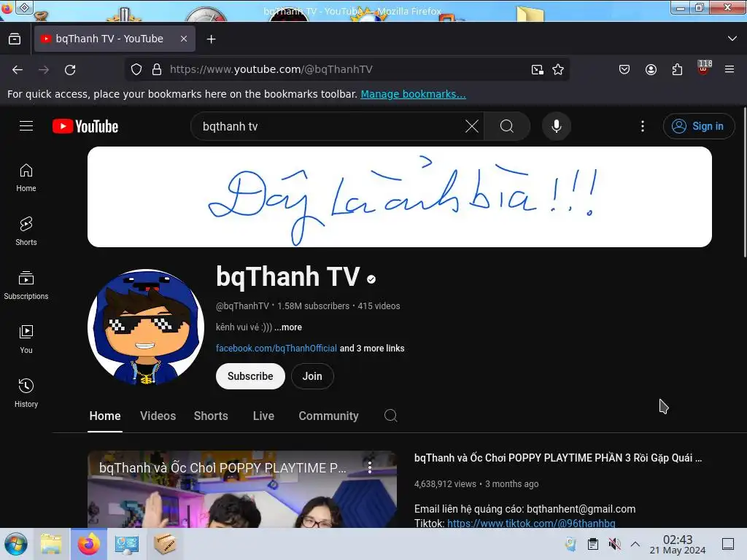Click the page vertical scrollbar
Screen dimensions: 747x560
pos(744,182)
